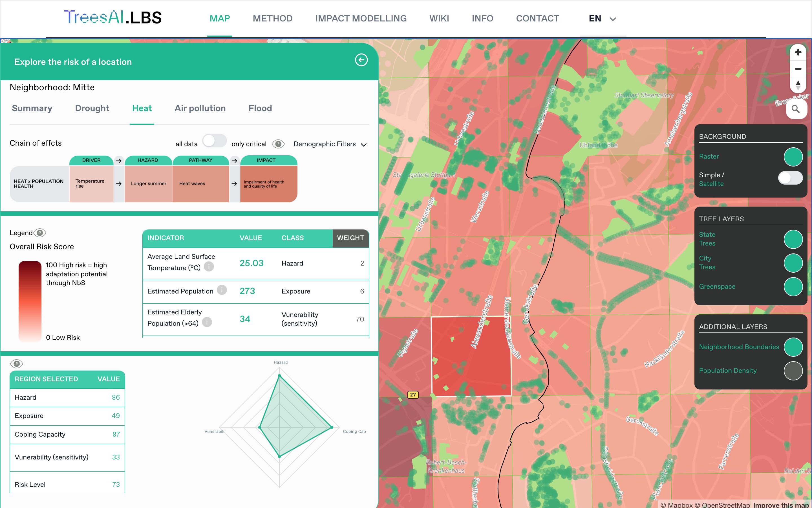
Task: Toggle all data / only critical switch
Action: click(215, 141)
